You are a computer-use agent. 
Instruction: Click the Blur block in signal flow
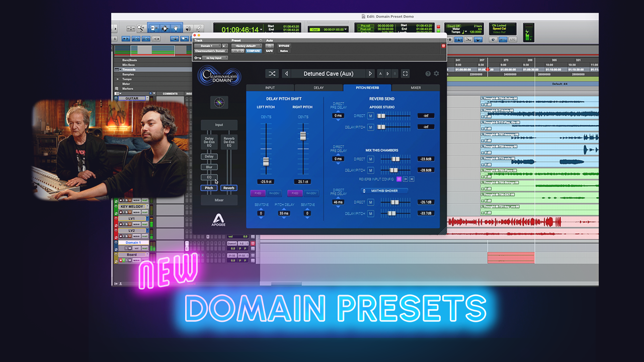(x=209, y=167)
